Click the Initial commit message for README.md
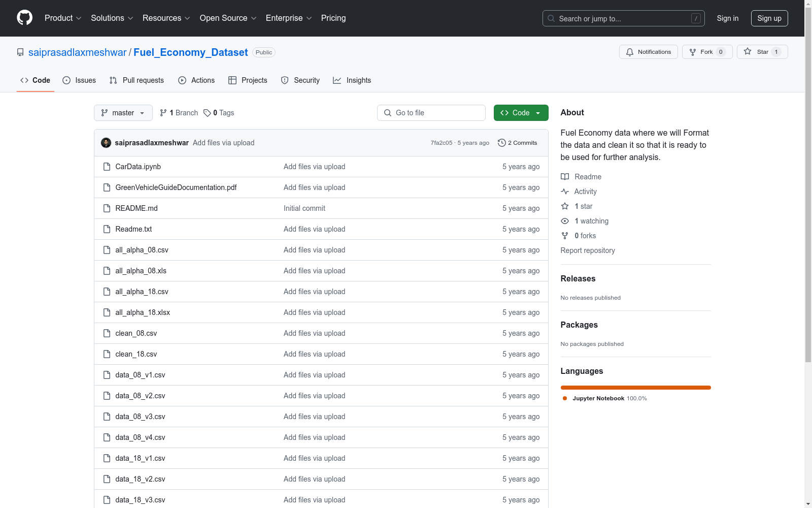This screenshot has height=508, width=812. click(304, 208)
